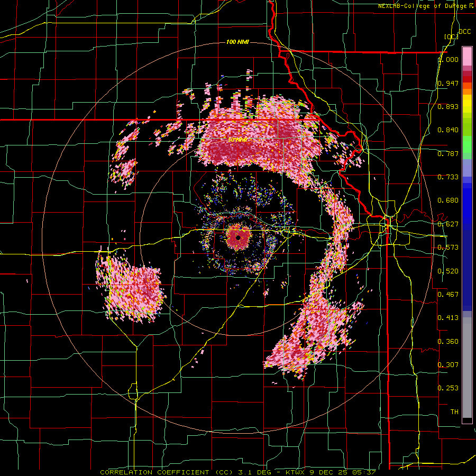476x476 pixels.
Task: Click the 0.627 scale value
Action: [x=448, y=224]
